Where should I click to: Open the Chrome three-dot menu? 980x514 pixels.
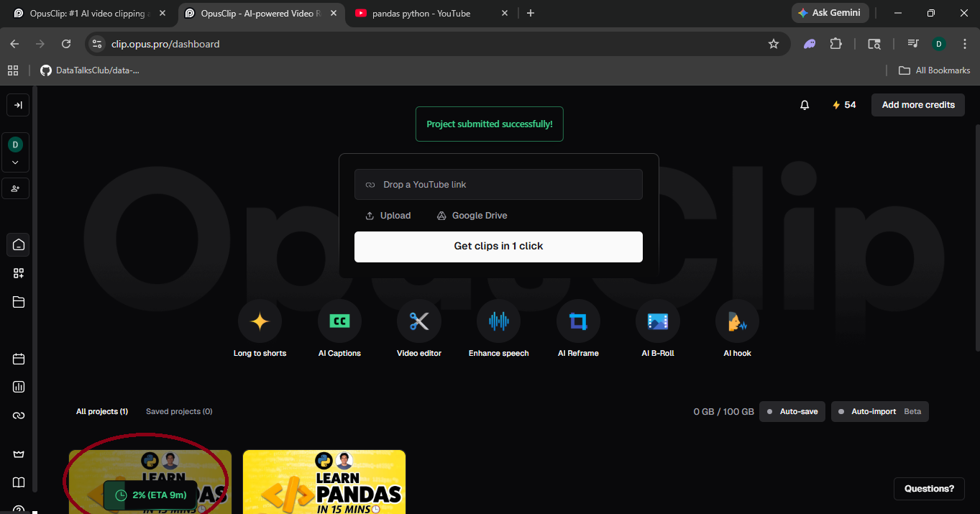coord(963,44)
